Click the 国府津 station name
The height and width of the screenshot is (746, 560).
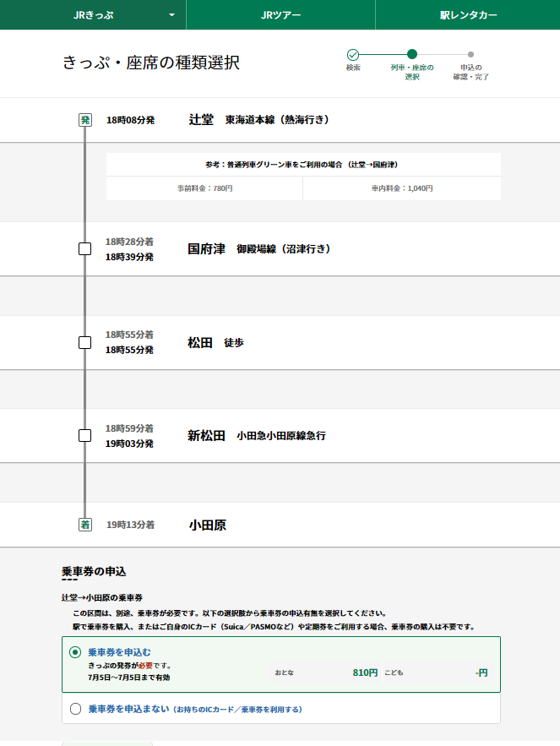point(206,249)
